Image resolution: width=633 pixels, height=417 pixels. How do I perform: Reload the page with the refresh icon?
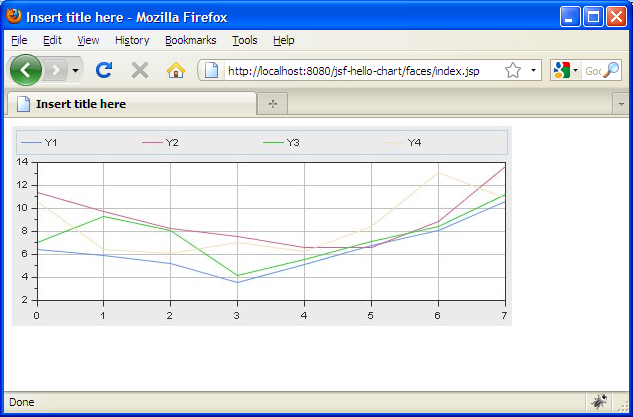103,70
